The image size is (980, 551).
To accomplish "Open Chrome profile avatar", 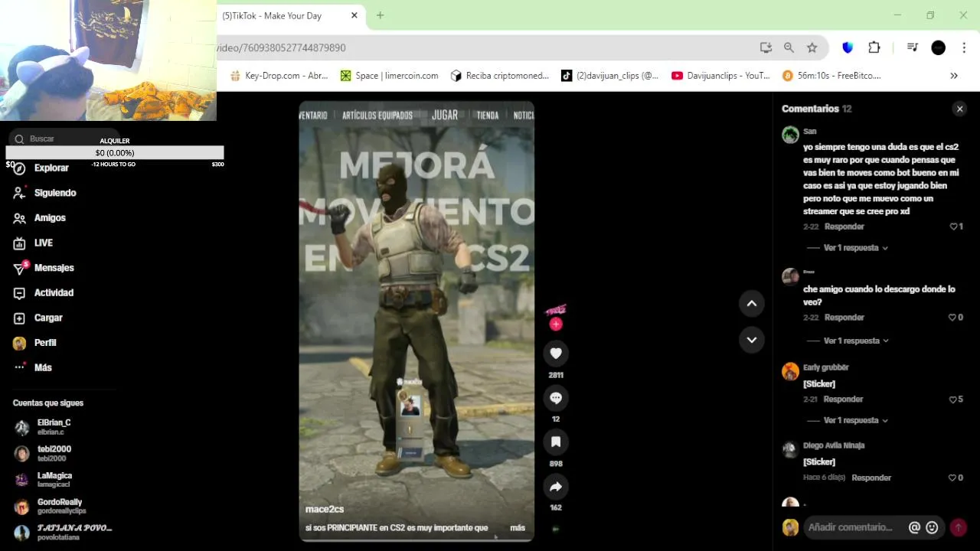I will 938,47.
